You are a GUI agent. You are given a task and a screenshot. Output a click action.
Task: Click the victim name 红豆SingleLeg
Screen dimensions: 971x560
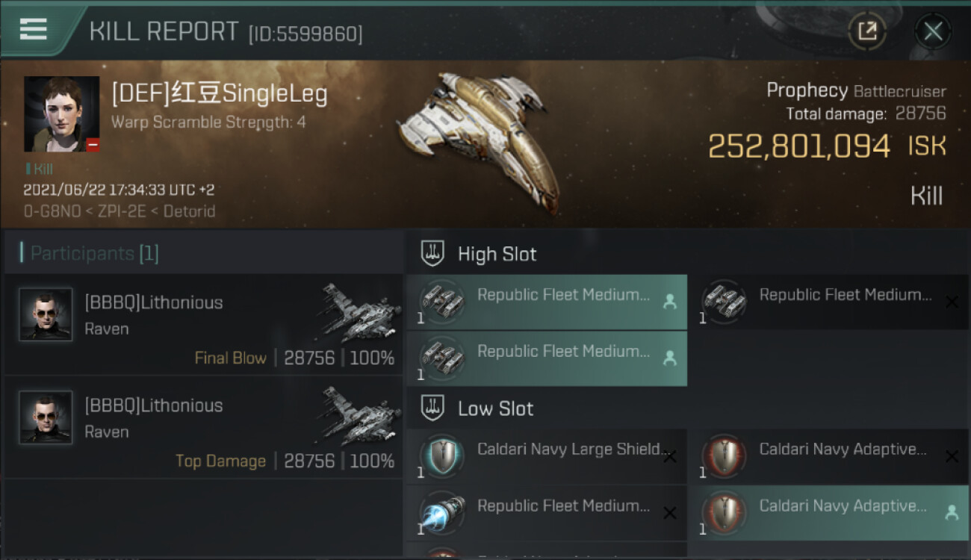(219, 94)
